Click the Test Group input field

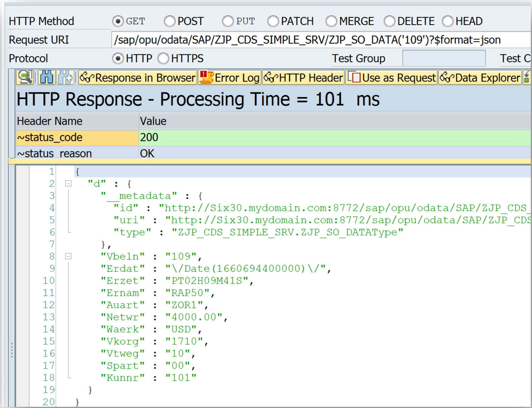443,58
